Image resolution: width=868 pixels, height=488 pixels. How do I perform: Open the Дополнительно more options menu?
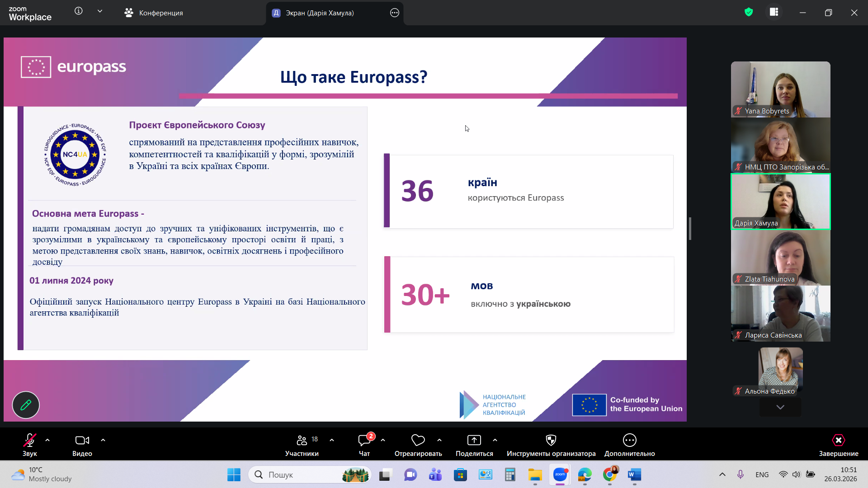click(x=630, y=445)
